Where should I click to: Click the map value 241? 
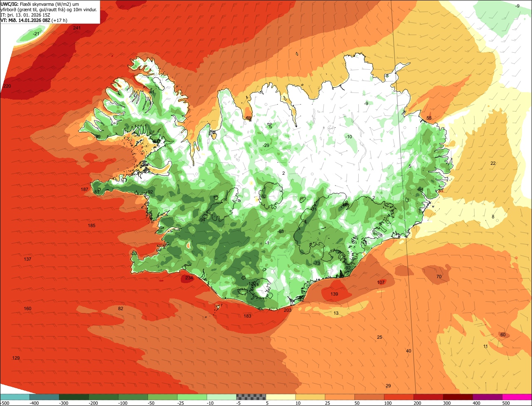(x=76, y=28)
